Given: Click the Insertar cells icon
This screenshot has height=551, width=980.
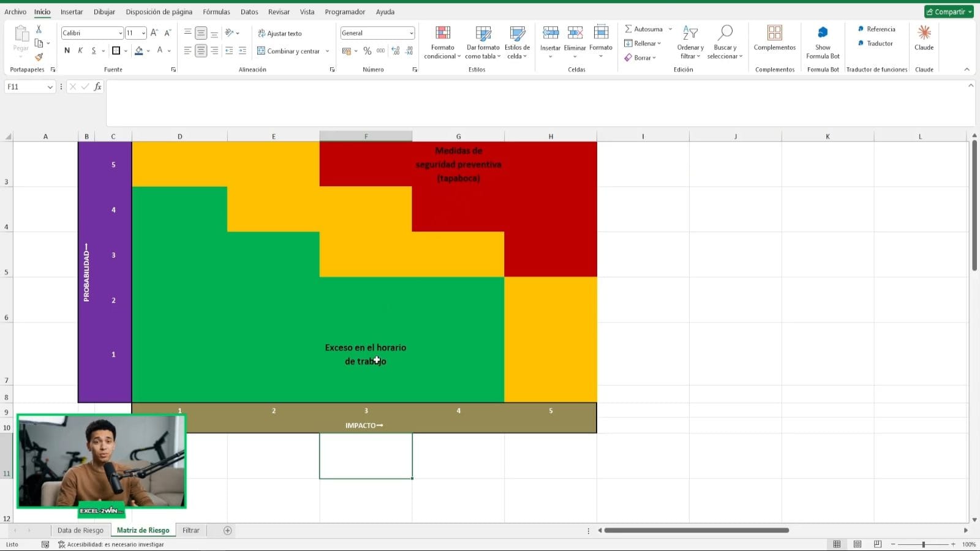Looking at the screenshot, I should [550, 32].
